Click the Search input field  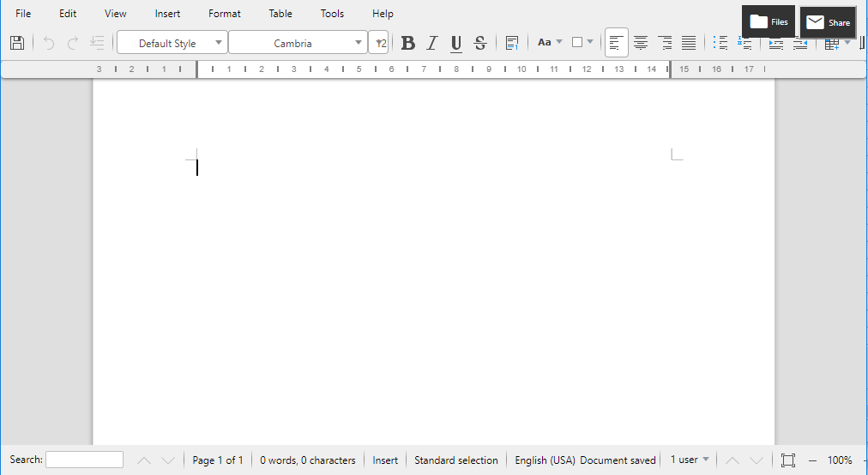coord(84,460)
